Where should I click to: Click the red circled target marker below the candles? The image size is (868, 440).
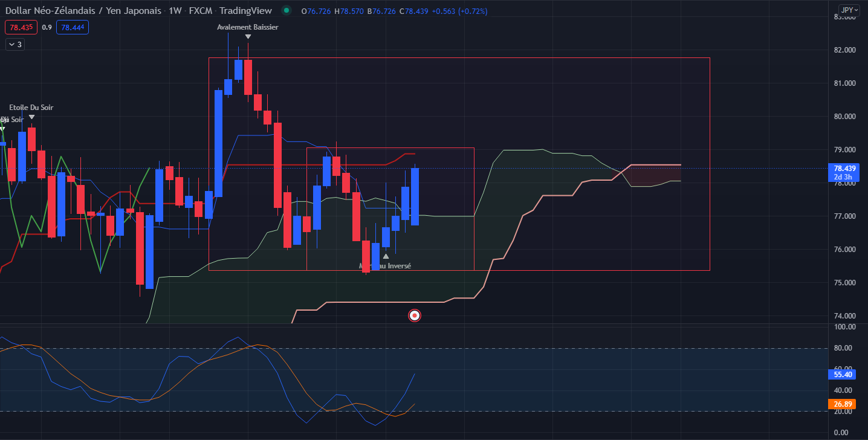[x=415, y=315]
